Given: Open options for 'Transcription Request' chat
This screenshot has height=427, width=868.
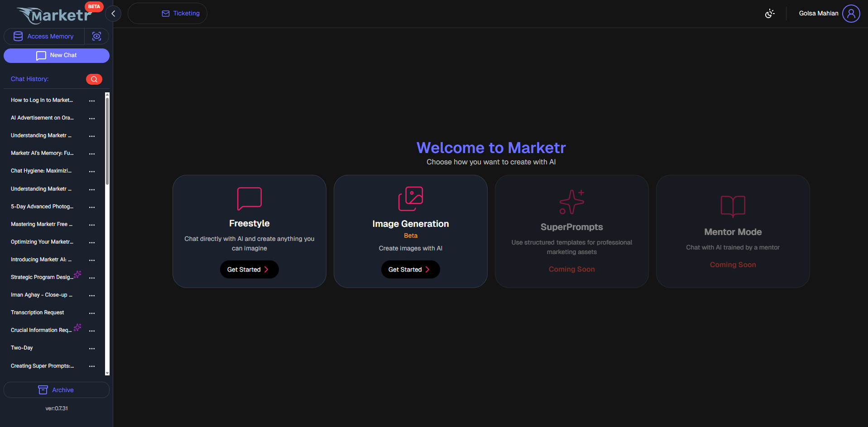Looking at the screenshot, I should coord(92,313).
